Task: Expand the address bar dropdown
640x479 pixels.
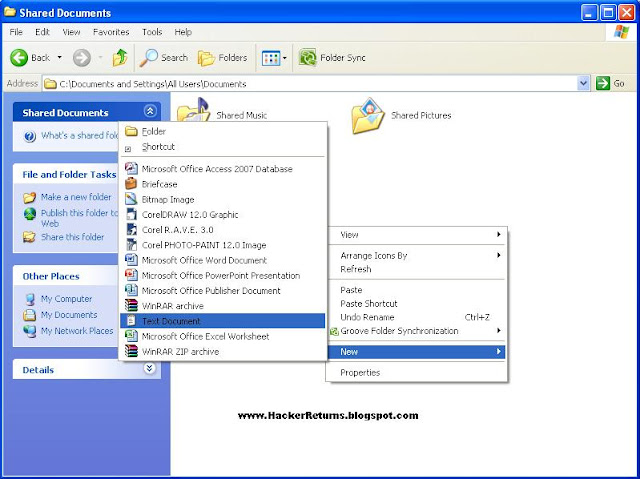Action: pyautogui.click(x=584, y=84)
